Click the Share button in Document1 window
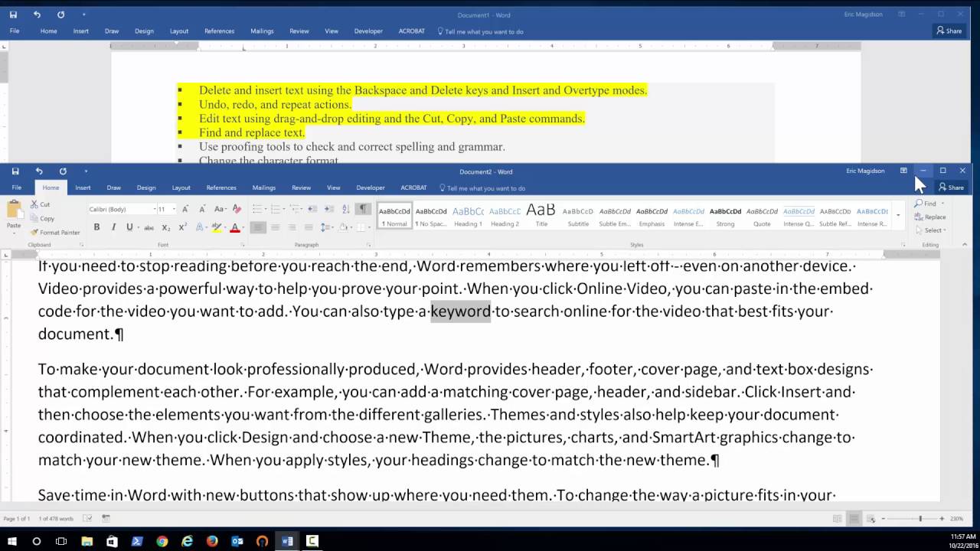Image resolution: width=980 pixels, height=551 pixels. coord(949,31)
